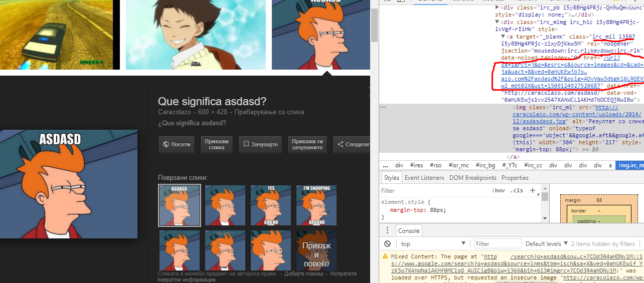Click the Styles pane scroll-down arrow
The height and width of the screenshot is (283, 644).
coord(545,218)
